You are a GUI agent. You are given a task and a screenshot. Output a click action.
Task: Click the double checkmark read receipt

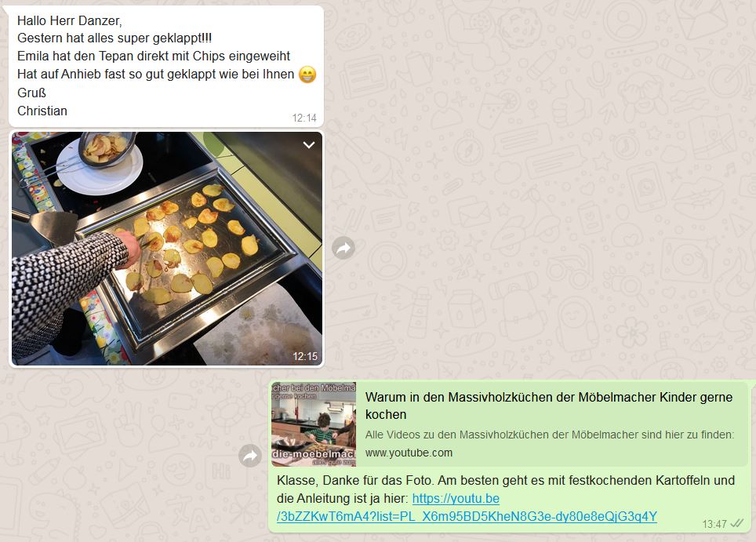[736, 524]
